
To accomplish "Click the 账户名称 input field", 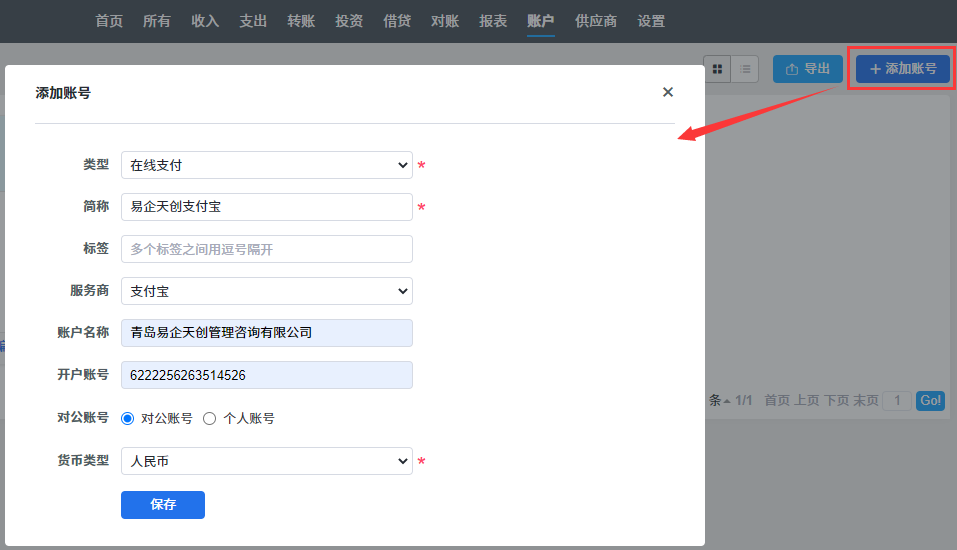I will [266, 333].
